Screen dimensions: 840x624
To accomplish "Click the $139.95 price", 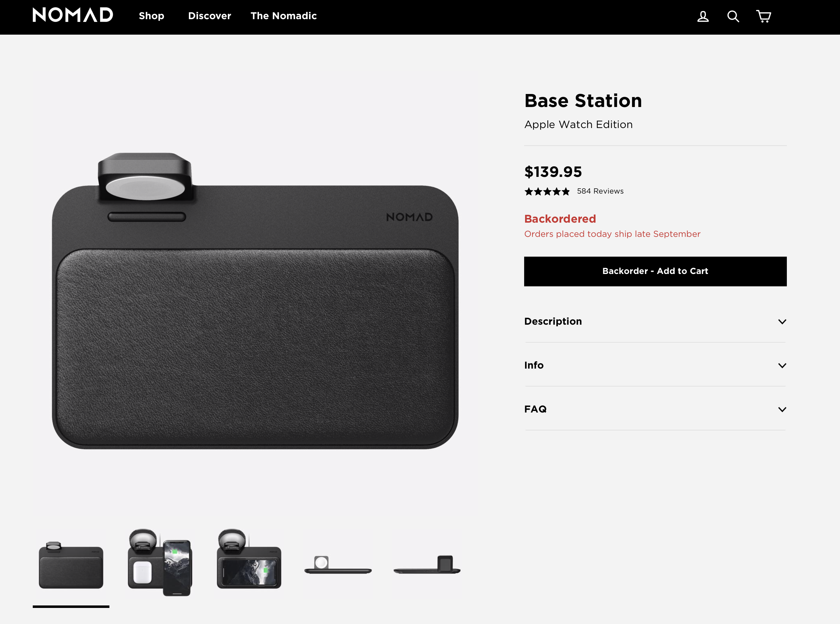I will (x=553, y=172).
